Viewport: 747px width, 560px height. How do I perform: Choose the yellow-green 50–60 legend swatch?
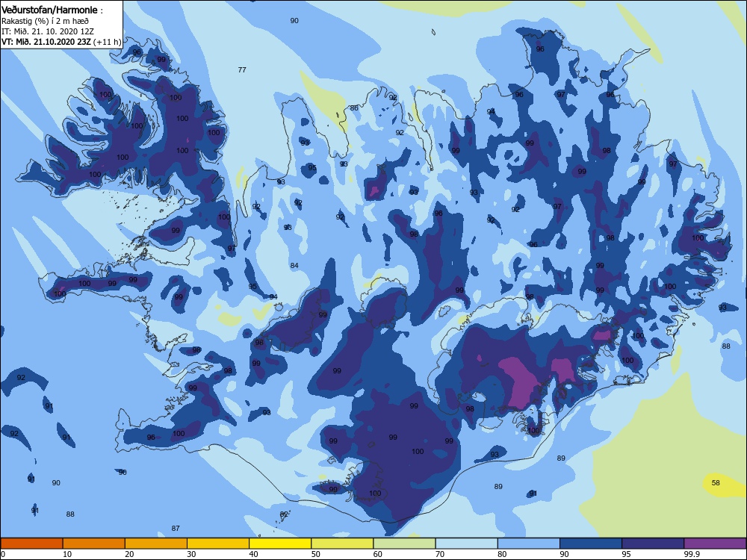[x=342, y=544]
